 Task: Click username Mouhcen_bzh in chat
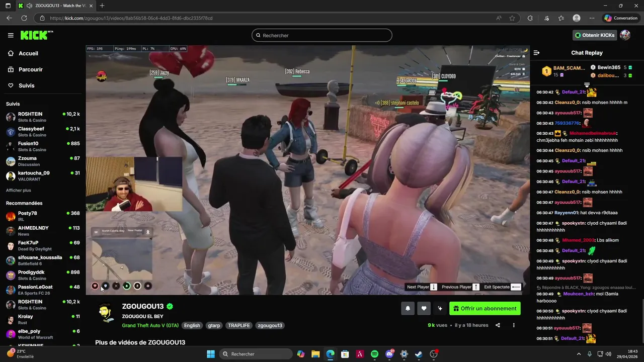coord(579,294)
